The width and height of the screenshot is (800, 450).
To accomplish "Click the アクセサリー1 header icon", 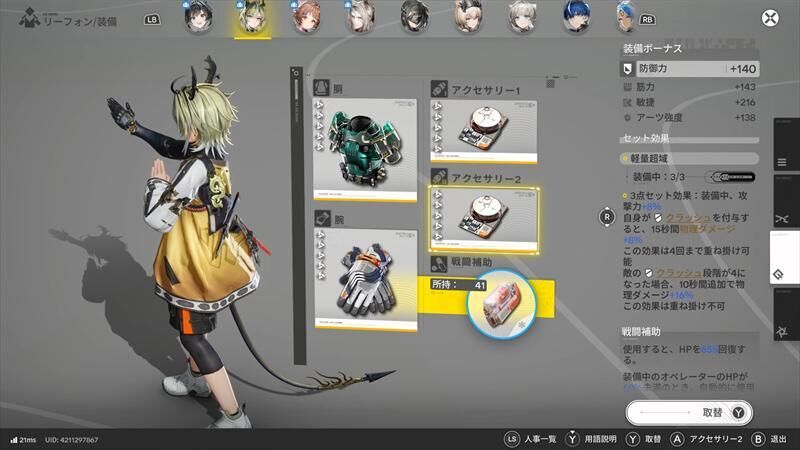I will pyautogui.click(x=439, y=89).
